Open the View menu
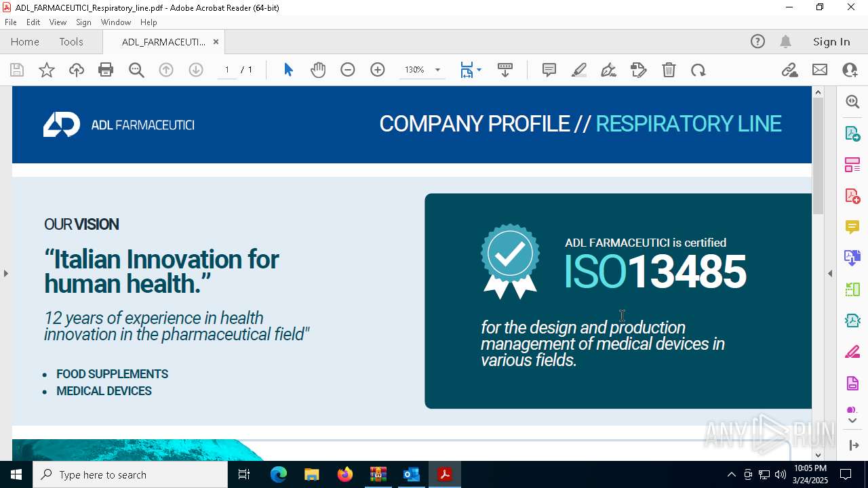Viewport: 868px width, 488px height. pos(58,22)
